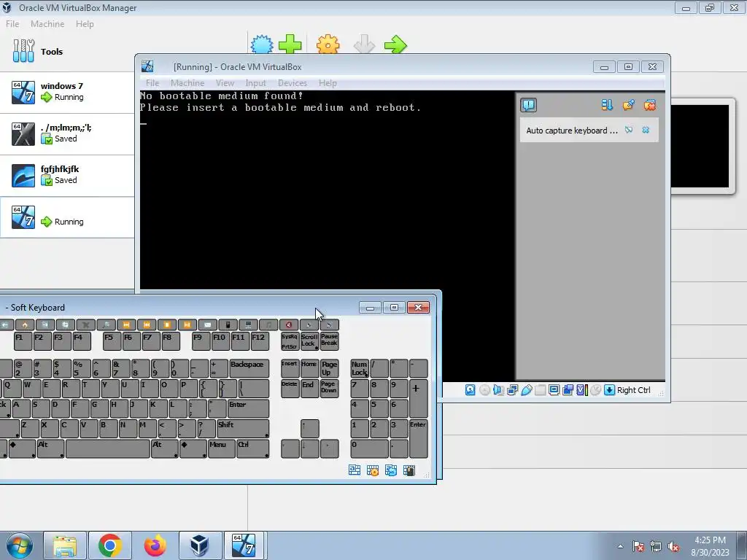Click the search multimedia key on Soft Keyboard
The image size is (747, 560).
coord(106,324)
